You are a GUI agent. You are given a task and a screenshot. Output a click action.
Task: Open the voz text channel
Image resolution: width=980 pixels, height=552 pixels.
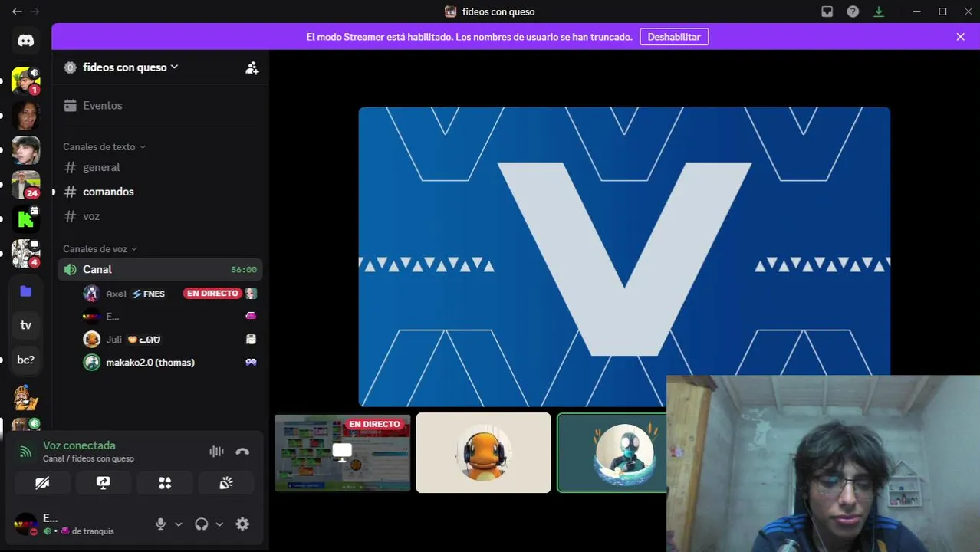tap(160, 216)
